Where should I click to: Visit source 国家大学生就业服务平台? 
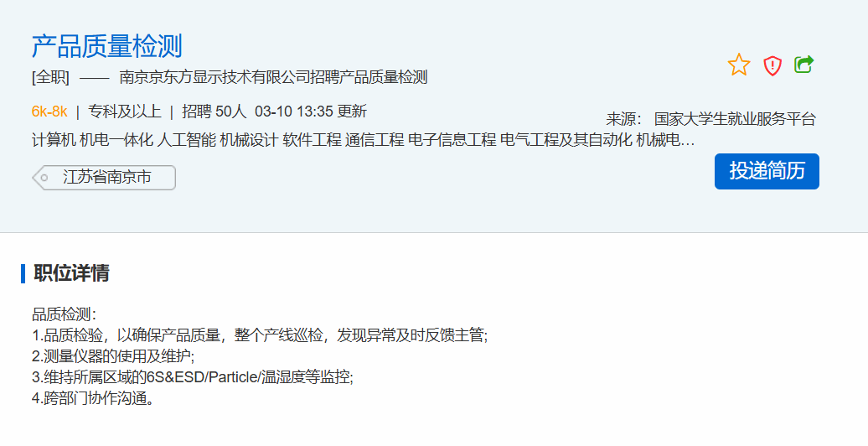coord(735,118)
